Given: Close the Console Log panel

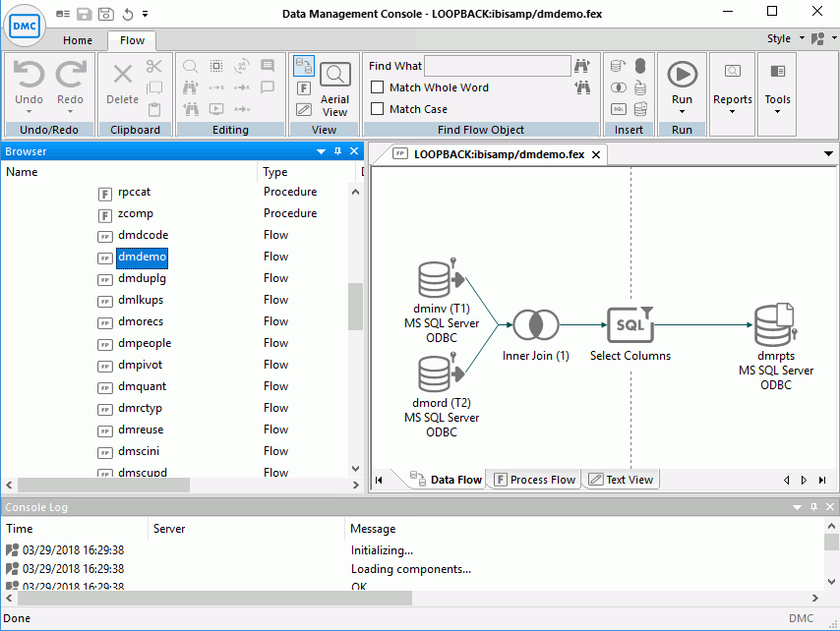Looking at the screenshot, I should click(830, 507).
